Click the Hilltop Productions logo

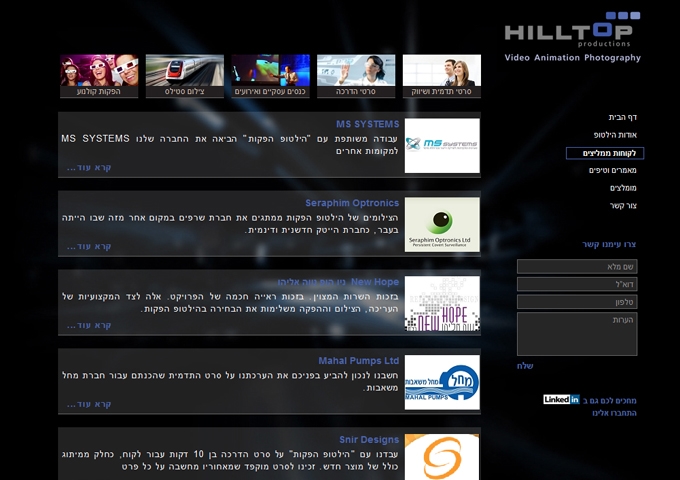coord(572,30)
